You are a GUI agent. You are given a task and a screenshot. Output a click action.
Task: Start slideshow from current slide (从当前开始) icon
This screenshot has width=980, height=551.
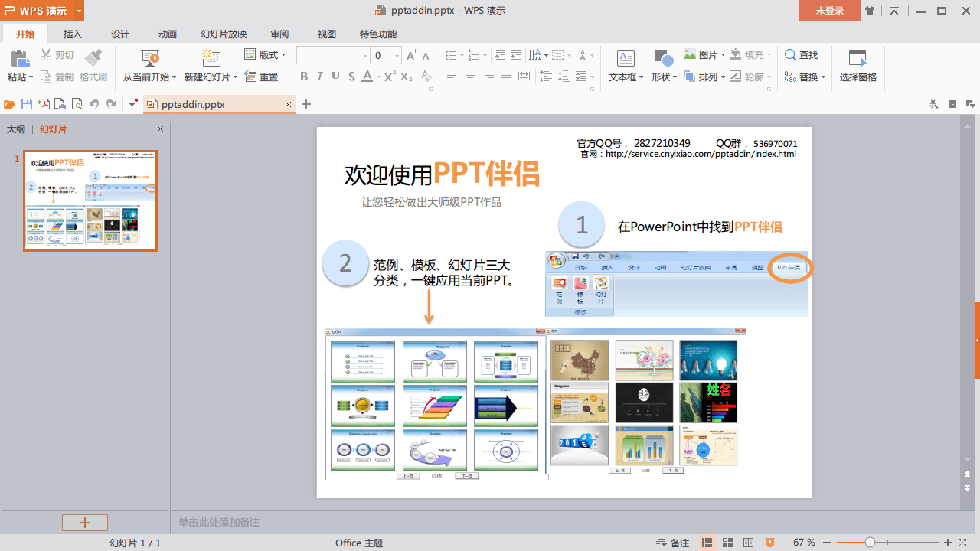(x=150, y=58)
